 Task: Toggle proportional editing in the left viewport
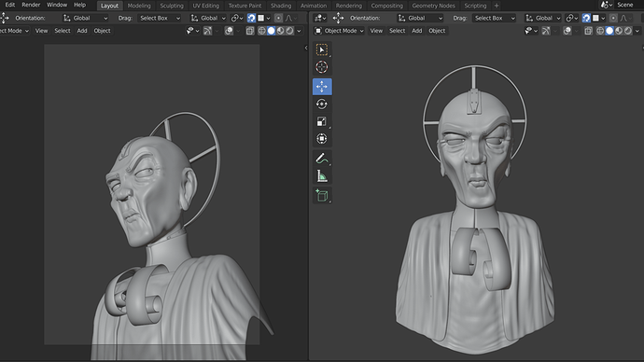[x=278, y=18]
